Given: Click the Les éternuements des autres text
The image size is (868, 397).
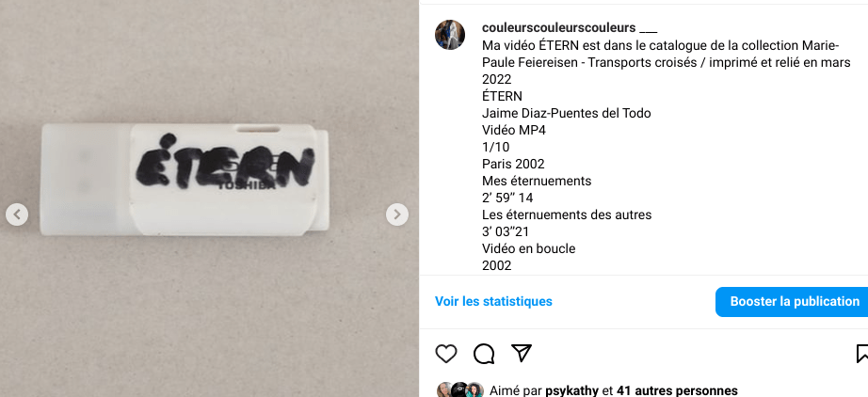Looking at the screenshot, I should point(567,214).
